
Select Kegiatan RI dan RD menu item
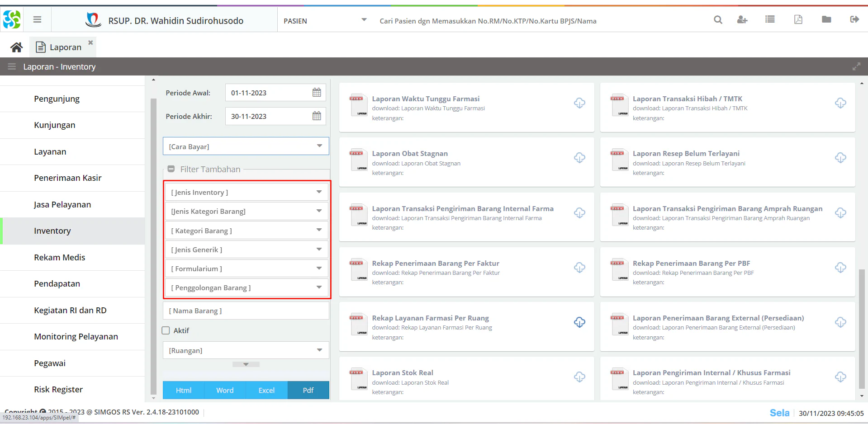point(72,310)
